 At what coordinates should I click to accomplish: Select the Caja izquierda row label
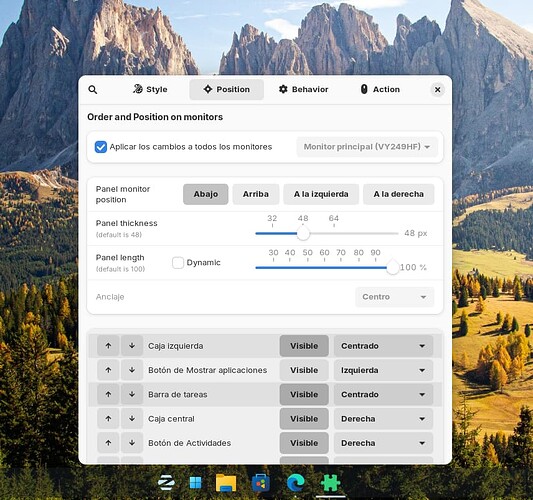175,346
